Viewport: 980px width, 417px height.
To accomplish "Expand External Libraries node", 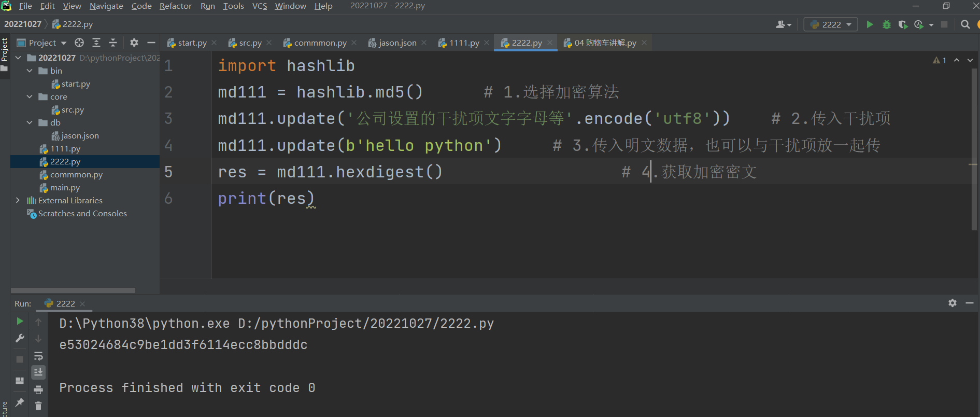I will point(18,201).
